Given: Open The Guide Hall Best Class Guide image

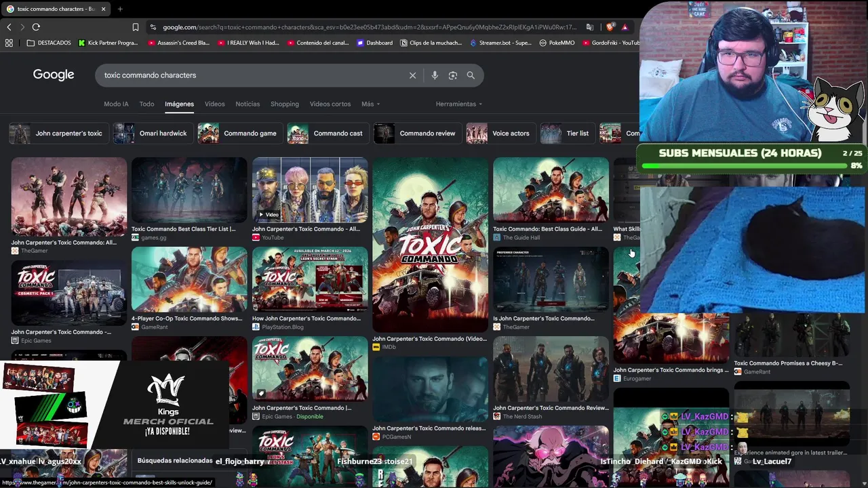Looking at the screenshot, I should [x=551, y=190].
